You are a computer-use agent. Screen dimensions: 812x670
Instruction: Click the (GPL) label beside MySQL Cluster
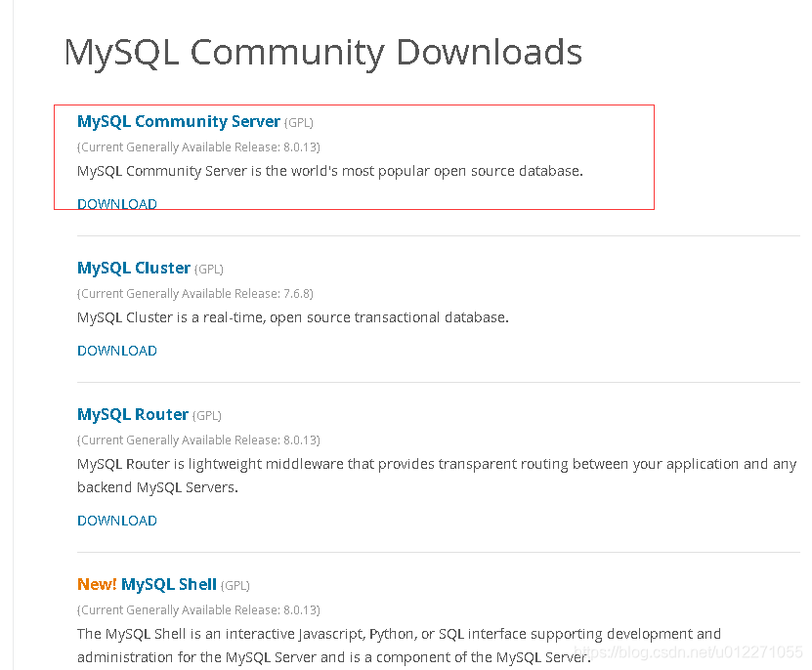coord(209,270)
